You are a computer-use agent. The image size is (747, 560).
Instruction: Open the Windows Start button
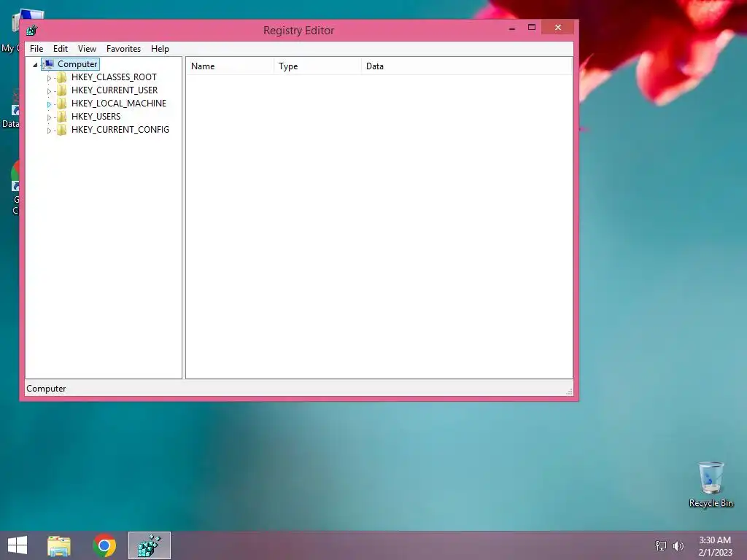click(x=18, y=545)
